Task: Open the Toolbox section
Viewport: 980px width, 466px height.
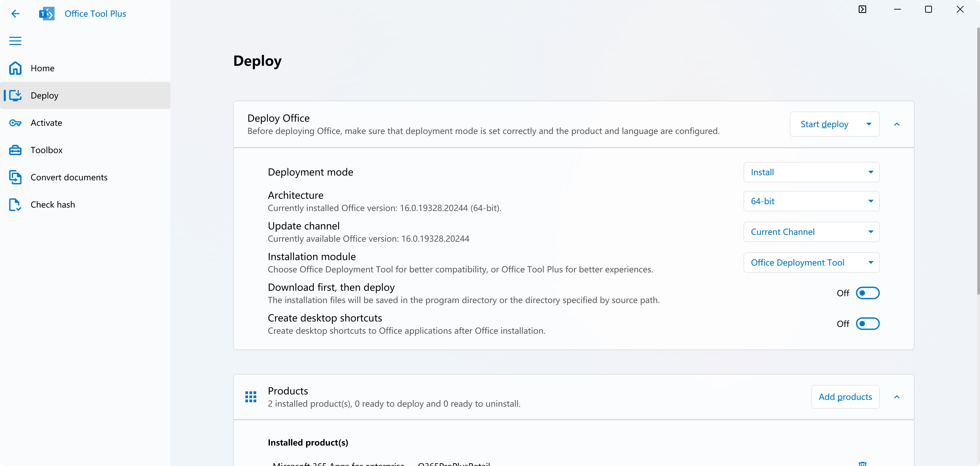Action: point(46,150)
